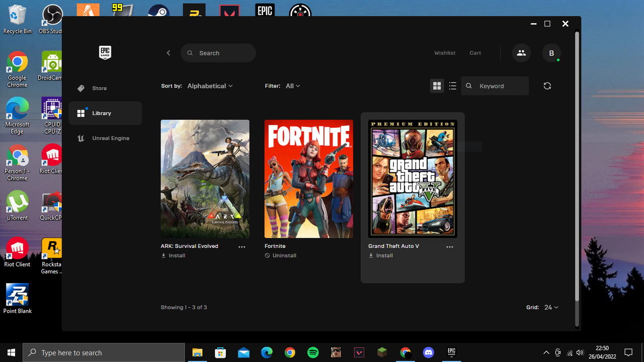The width and height of the screenshot is (644, 362).
Task: Select the Point Blank desktop icon
Action: [18, 299]
